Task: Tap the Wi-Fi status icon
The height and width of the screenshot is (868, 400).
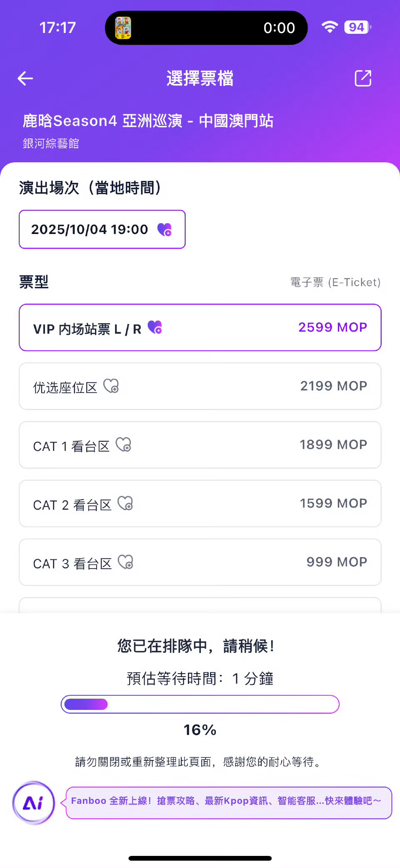Action: click(330, 28)
